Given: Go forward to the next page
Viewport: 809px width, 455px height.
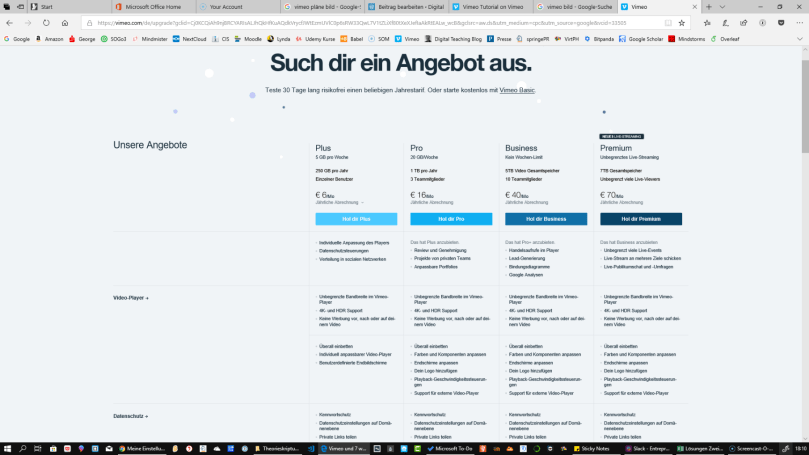Looking at the screenshot, I should pyautogui.click(x=28, y=23).
